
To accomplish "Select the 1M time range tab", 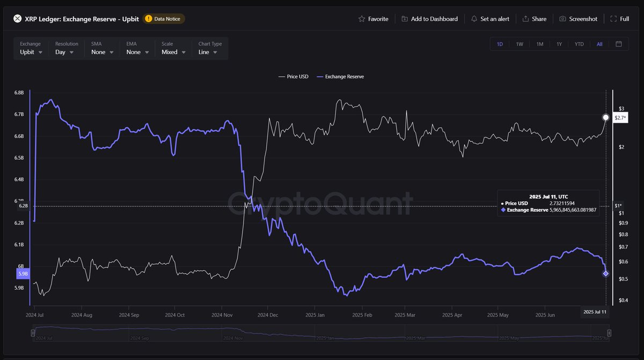I will pos(540,44).
